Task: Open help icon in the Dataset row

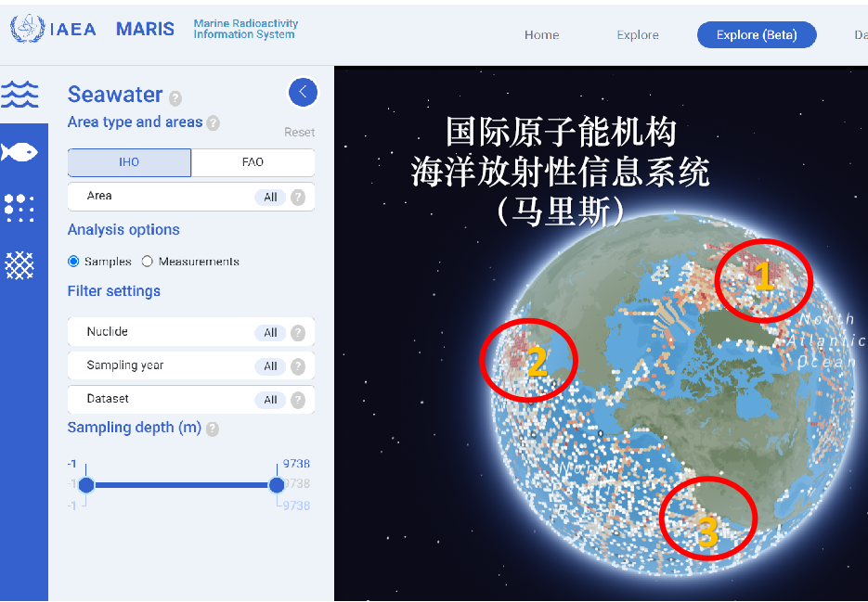Action: tap(298, 400)
